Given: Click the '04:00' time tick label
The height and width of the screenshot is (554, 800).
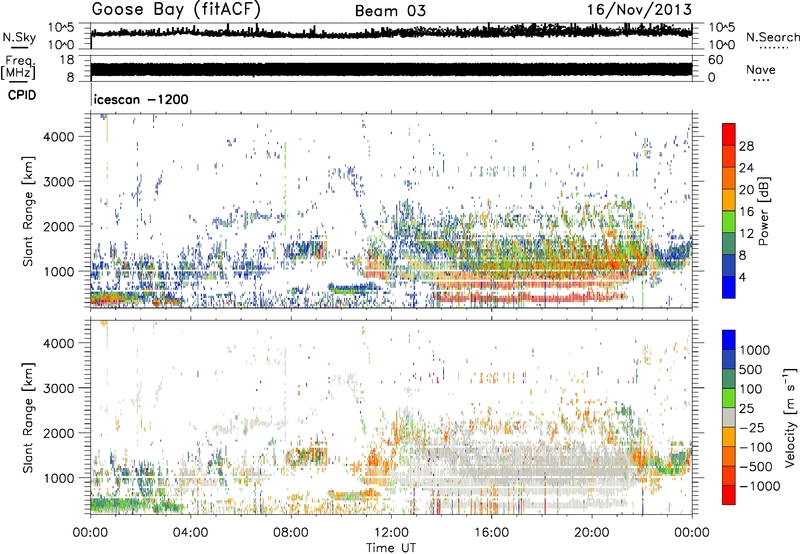Looking at the screenshot, I should [191, 533].
